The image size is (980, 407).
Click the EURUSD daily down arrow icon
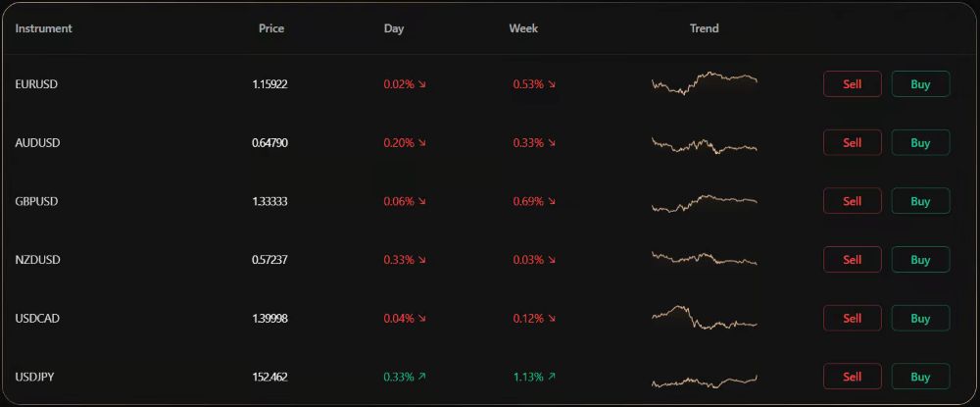click(x=422, y=85)
